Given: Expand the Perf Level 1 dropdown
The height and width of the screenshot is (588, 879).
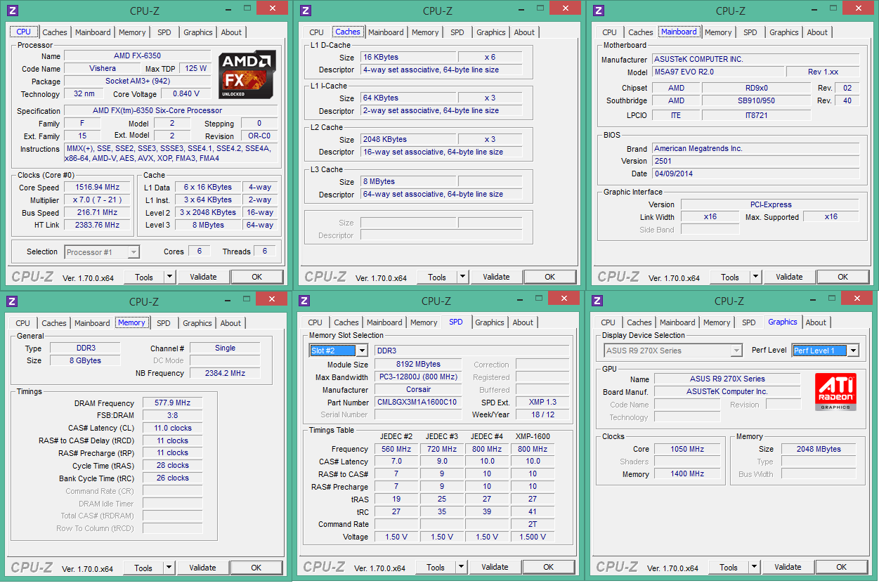Looking at the screenshot, I should pos(826,351).
